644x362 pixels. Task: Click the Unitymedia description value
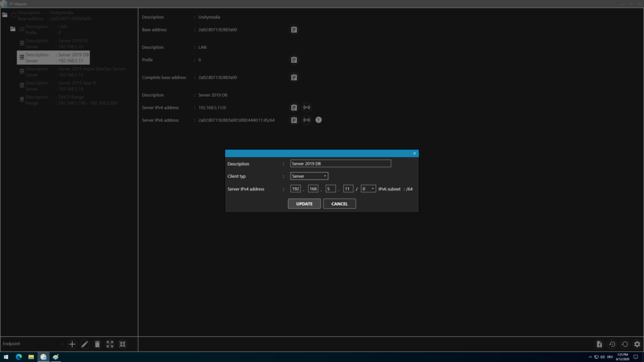209,17
